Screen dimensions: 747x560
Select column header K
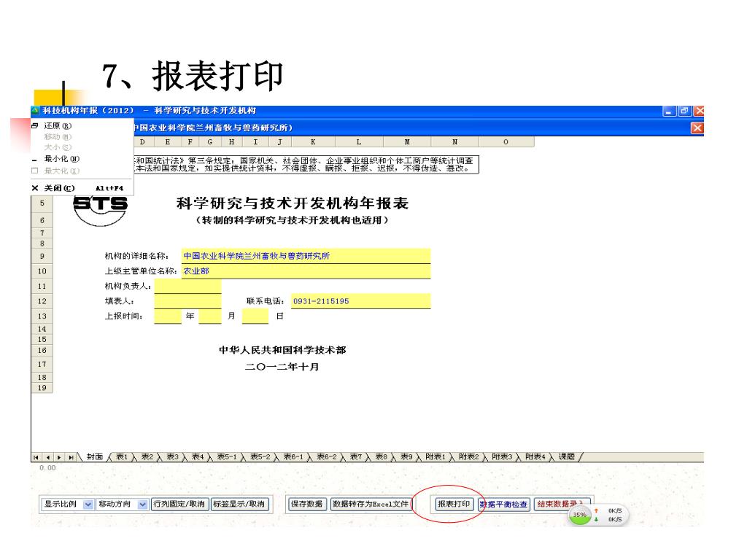pos(313,142)
